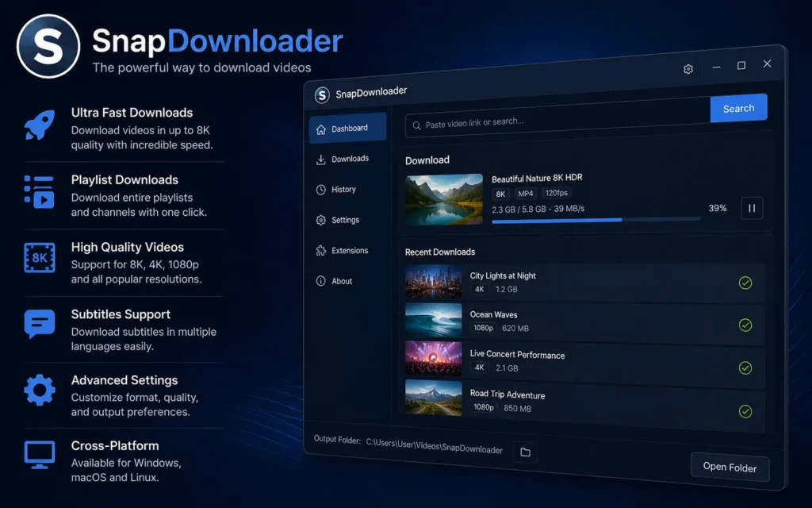This screenshot has height=508, width=812.
Task: Open Road Trip Adventure thumbnail
Action: point(434,398)
